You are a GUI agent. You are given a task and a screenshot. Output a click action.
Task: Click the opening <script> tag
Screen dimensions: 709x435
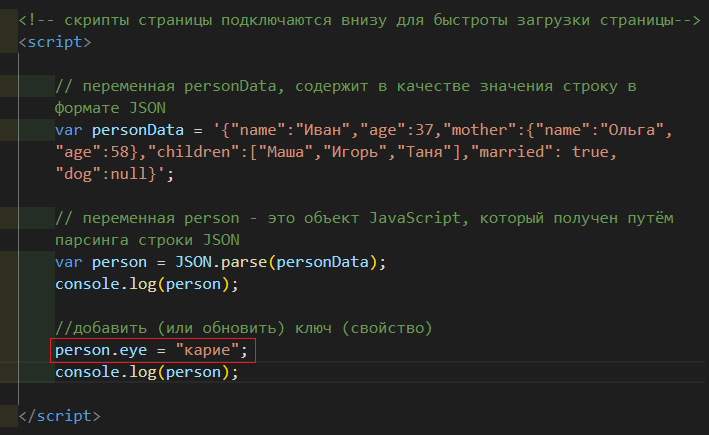55,42
